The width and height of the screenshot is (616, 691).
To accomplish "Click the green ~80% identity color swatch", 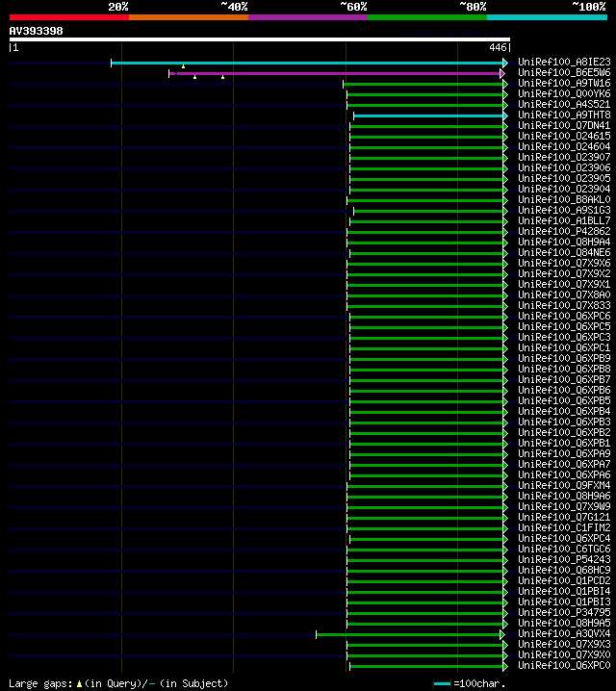I will 427,17.
